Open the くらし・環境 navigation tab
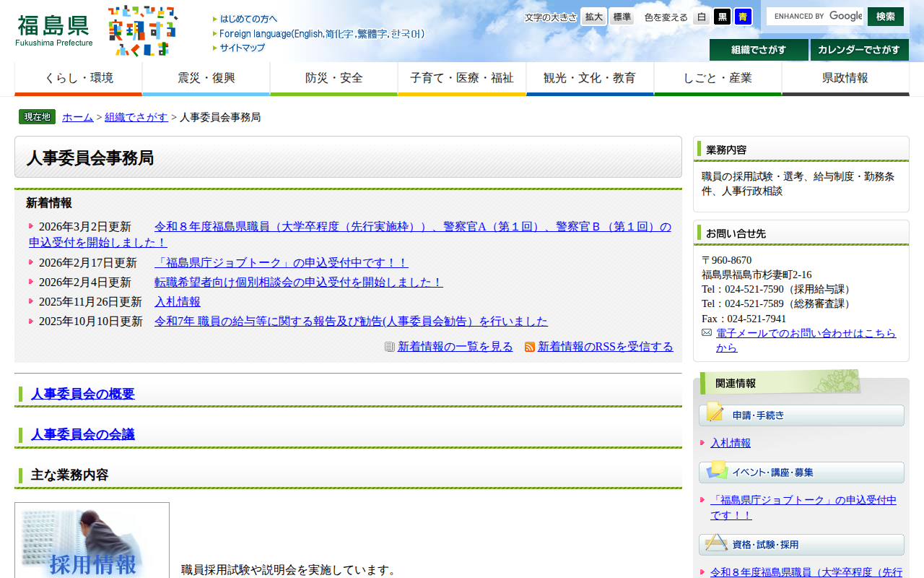 click(x=79, y=79)
